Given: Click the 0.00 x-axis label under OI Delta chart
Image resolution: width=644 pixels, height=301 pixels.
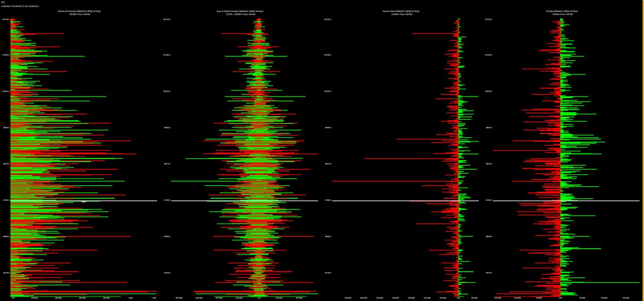Looking at the screenshot, I should point(560,297).
